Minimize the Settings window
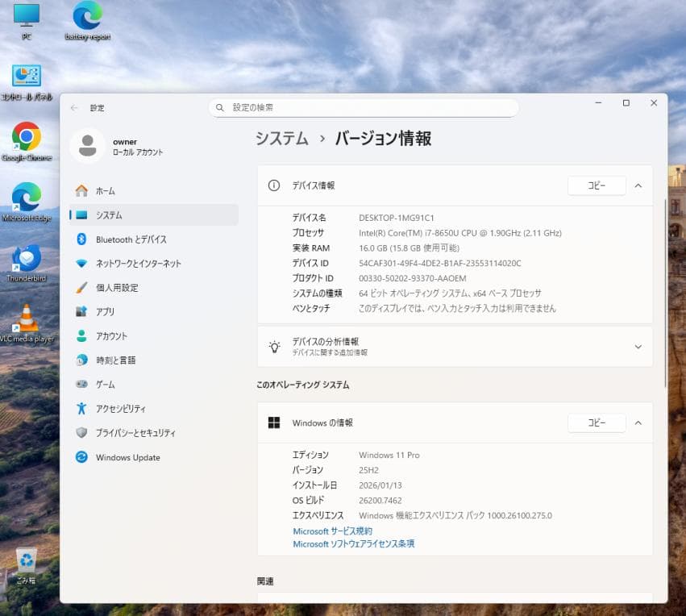This screenshot has height=616, width=686. [x=598, y=103]
